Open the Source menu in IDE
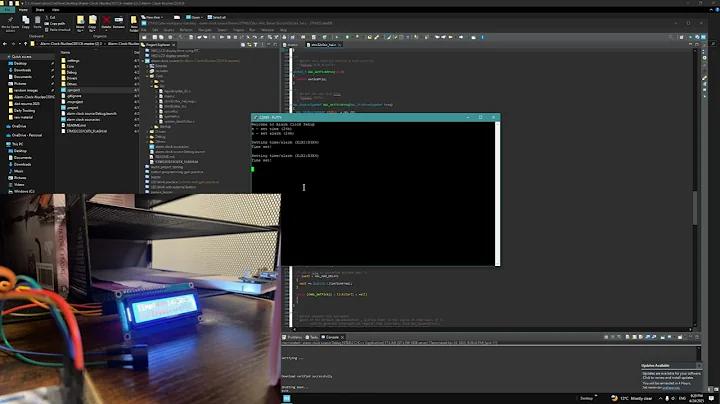This screenshot has width=720, height=404. 169,30
